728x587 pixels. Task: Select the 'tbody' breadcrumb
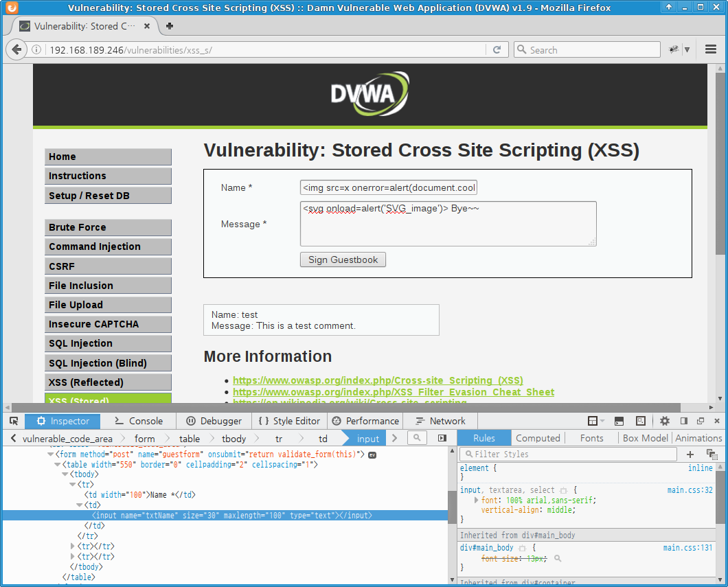[234, 439]
